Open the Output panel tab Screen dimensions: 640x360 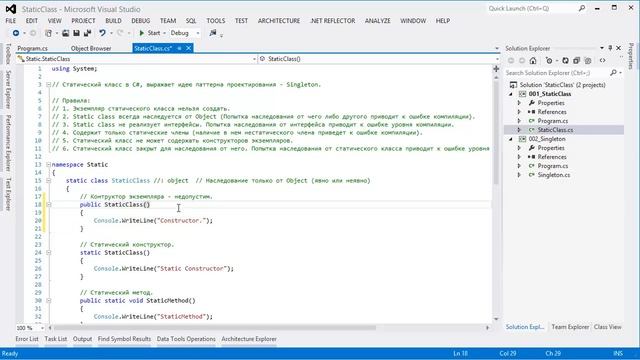pyautogui.click(x=82, y=339)
